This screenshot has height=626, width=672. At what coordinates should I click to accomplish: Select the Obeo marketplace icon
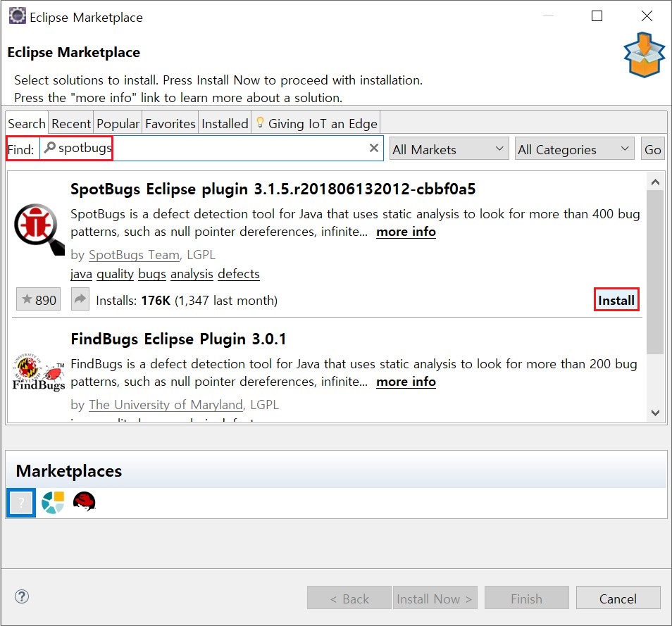coord(53,503)
